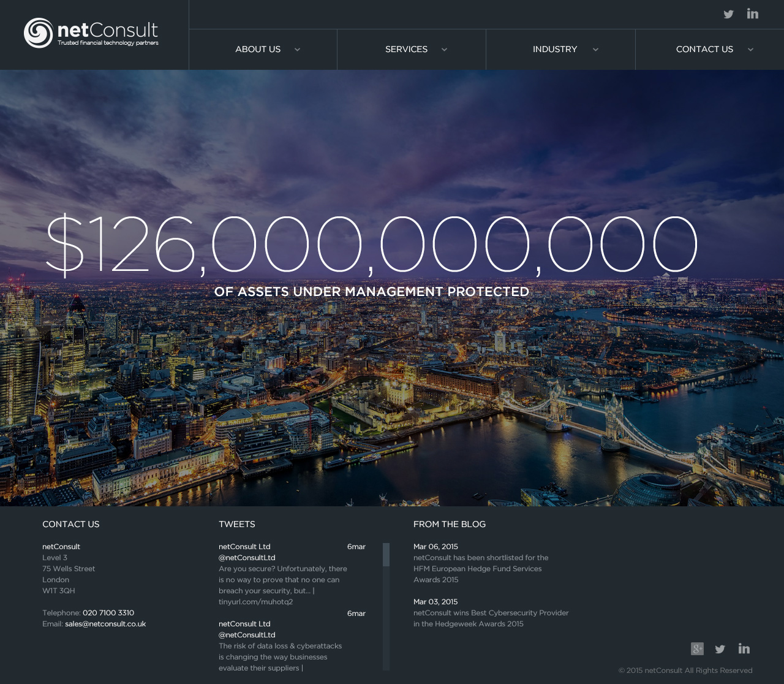The image size is (784, 684).
Task: Open Twitter icon in top header
Action: 728,14
